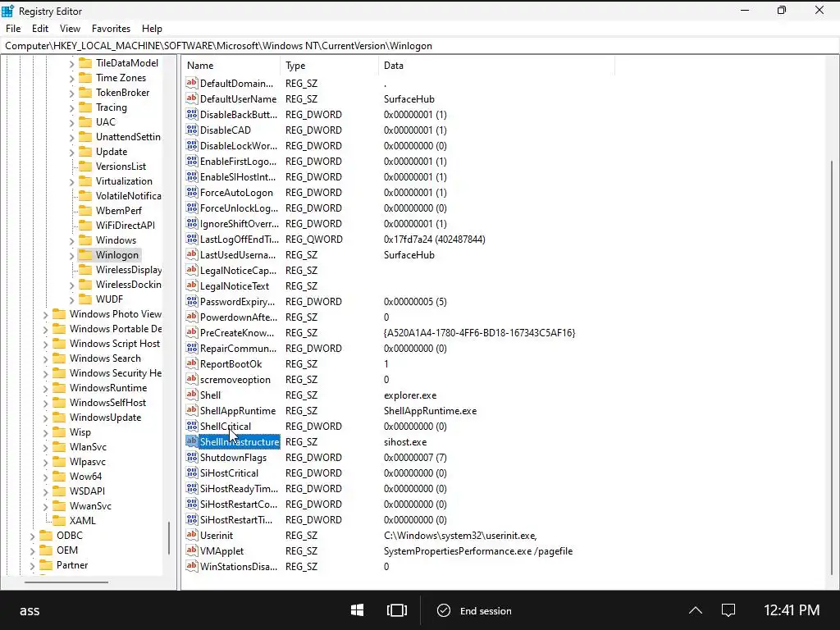
Task: Select the ShellCritical value name
Action: coord(226,427)
